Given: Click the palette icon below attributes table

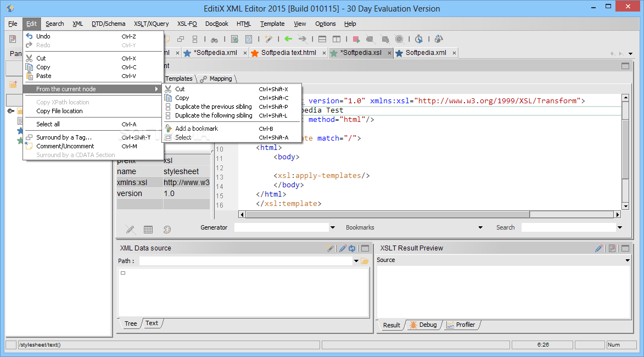Looking at the screenshot, I should 167,230.
